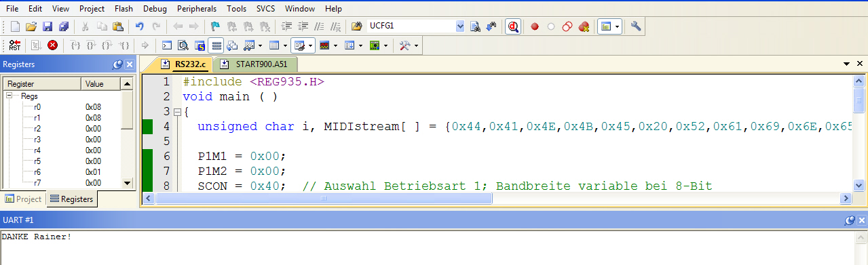Save the current file with the floppy icon

coord(48,26)
